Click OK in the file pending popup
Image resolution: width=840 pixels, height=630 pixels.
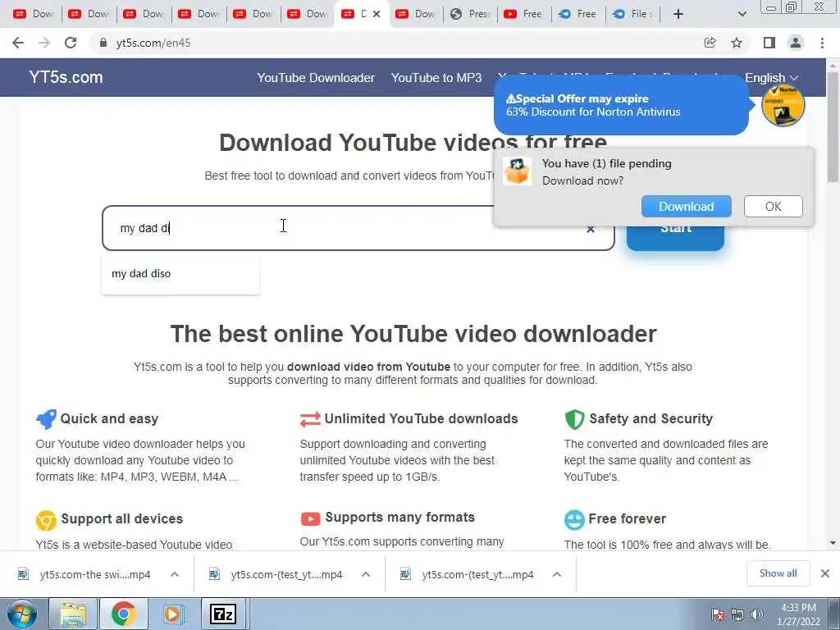pyautogui.click(x=773, y=206)
